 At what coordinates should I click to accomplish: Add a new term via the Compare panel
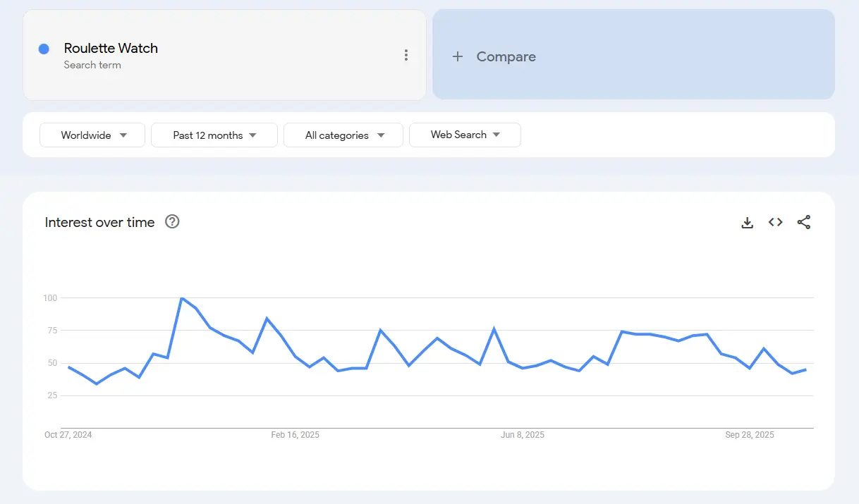[x=508, y=56]
